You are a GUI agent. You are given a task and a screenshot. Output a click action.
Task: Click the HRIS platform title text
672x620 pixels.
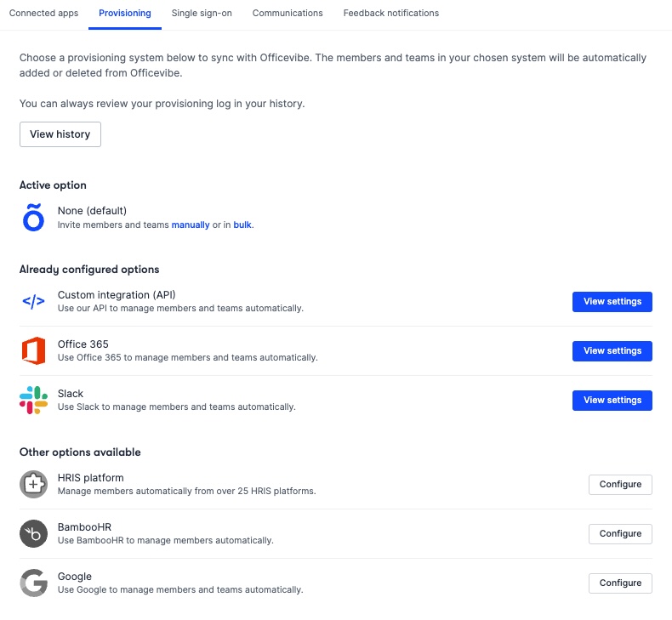[x=90, y=477]
